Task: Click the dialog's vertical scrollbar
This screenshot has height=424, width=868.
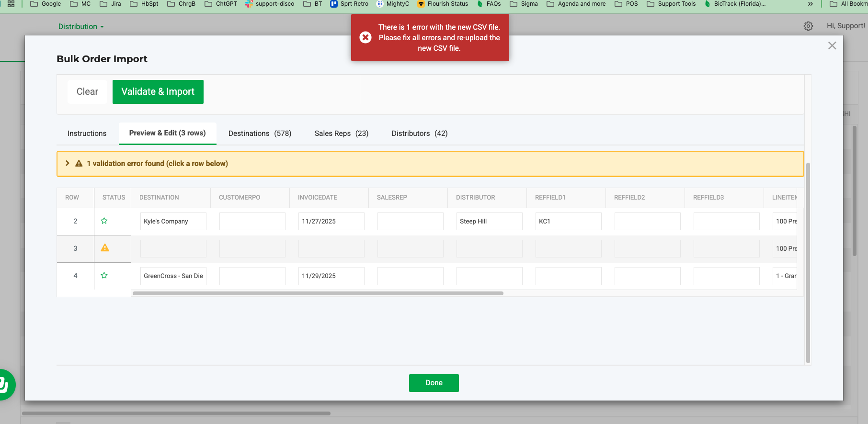Action: pos(808,262)
